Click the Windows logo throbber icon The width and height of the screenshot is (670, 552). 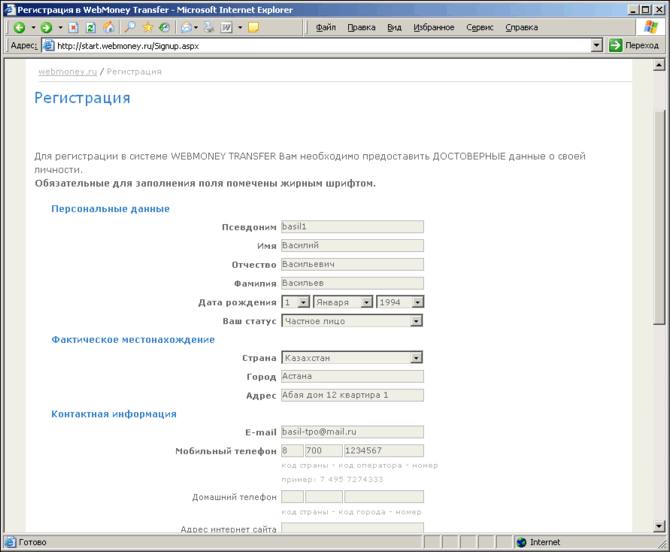coord(651,27)
